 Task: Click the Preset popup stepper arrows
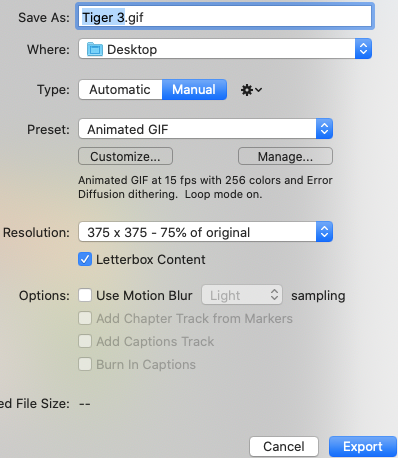[324, 129]
